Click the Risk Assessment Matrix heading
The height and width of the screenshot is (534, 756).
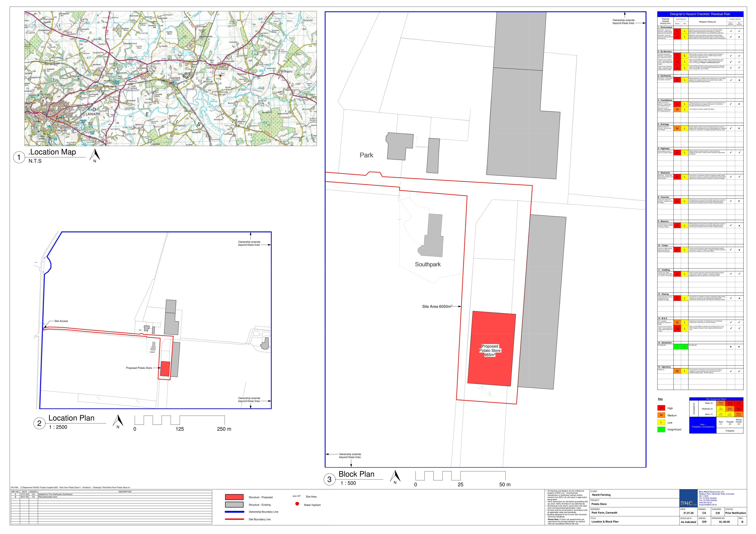pos(716,399)
